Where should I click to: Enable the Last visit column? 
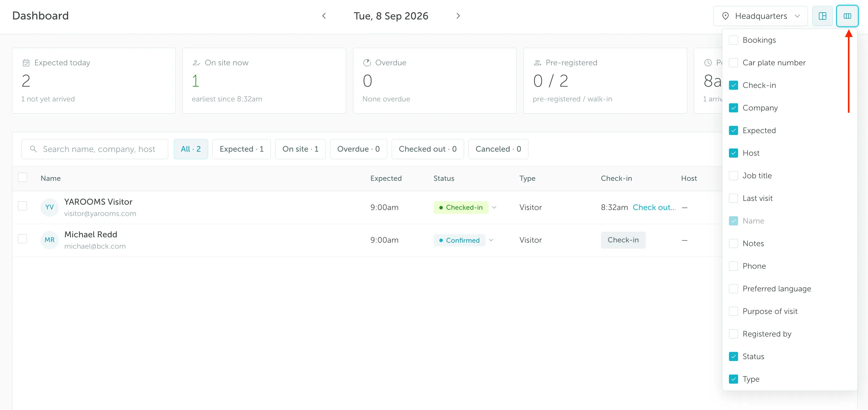point(733,198)
